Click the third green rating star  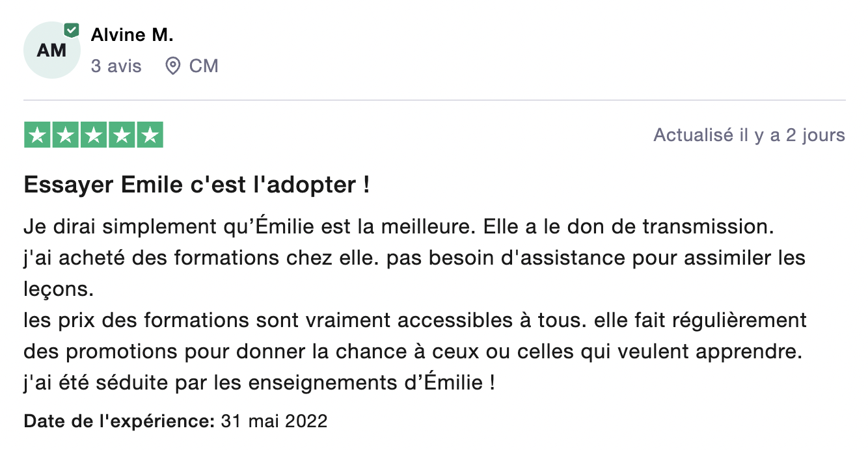[94, 135]
